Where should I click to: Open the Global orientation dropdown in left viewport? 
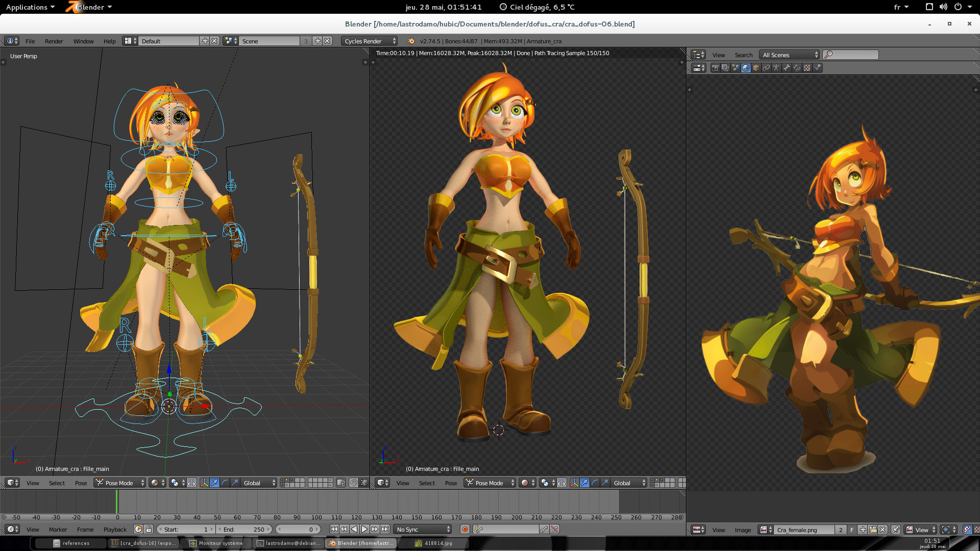[259, 483]
